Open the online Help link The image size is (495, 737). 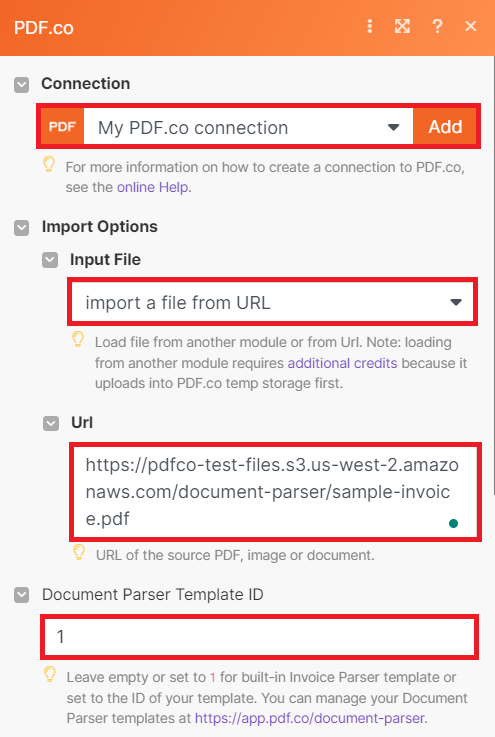[153, 187]
